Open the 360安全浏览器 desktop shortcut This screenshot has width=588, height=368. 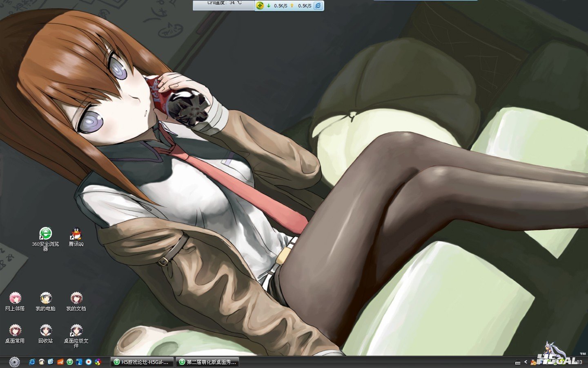pos(45,234)
